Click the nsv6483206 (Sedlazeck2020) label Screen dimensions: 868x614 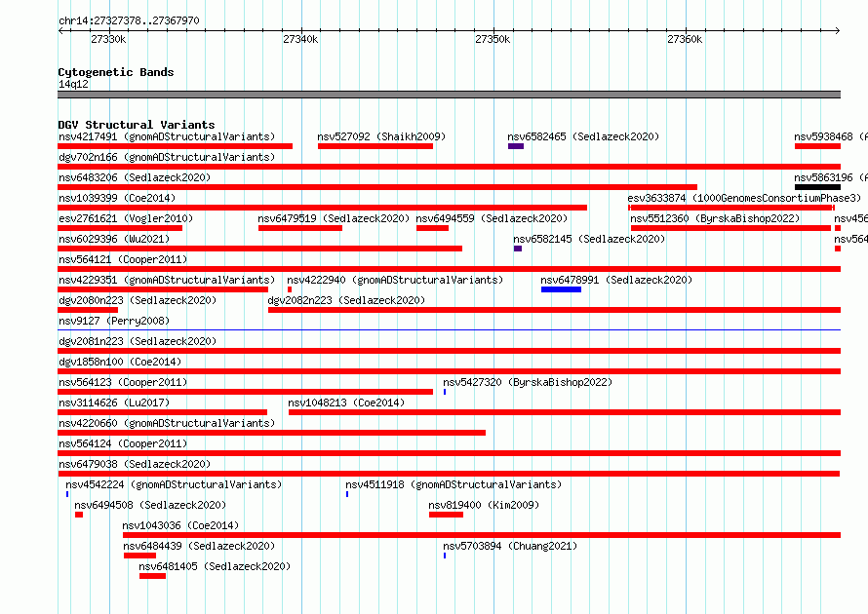click(135, 177)
